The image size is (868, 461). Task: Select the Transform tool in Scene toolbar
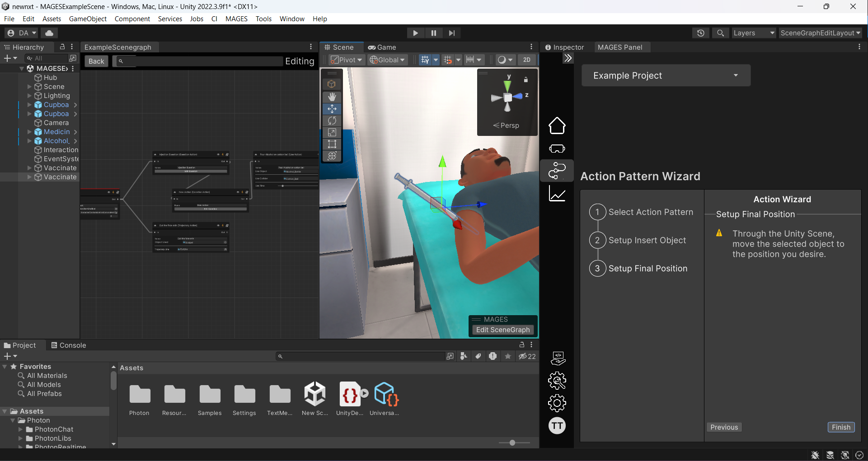pyautogui.click(x=332, y=156)
